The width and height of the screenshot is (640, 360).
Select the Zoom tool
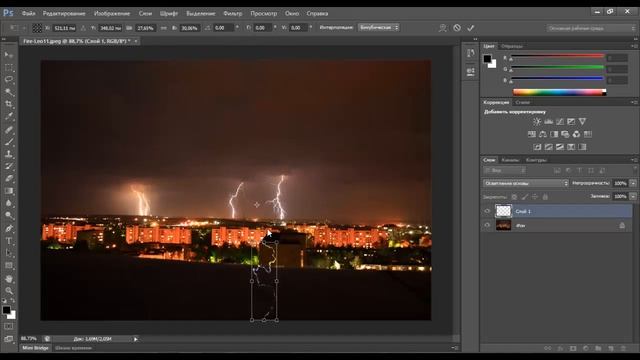pos(9,291)
